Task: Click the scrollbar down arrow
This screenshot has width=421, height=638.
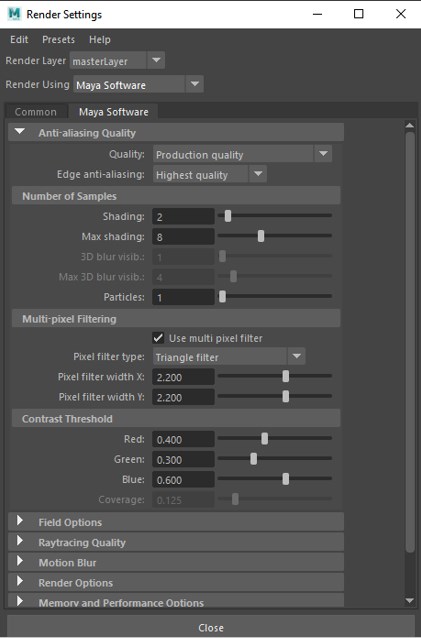Action: point(409,600)
